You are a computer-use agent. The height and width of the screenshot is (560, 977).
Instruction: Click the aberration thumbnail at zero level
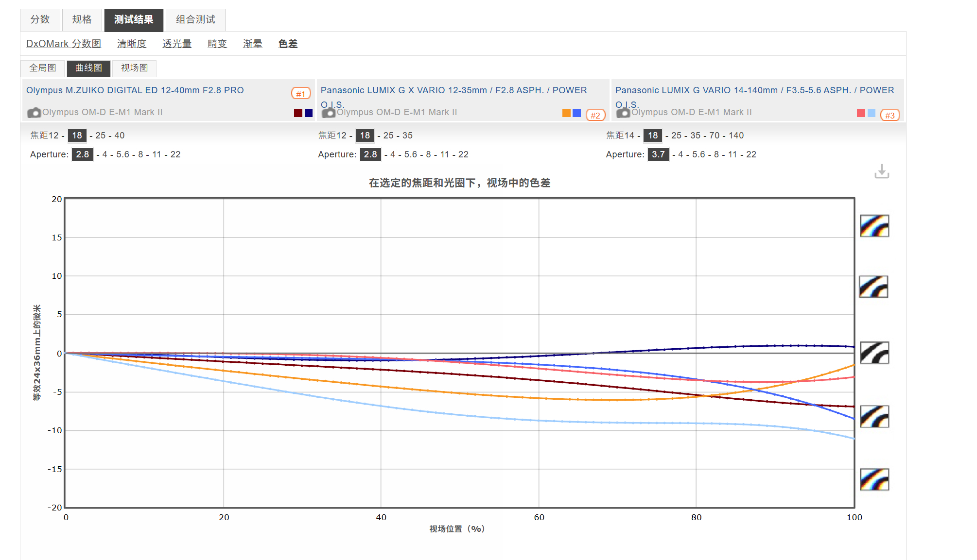click(874, 353)
